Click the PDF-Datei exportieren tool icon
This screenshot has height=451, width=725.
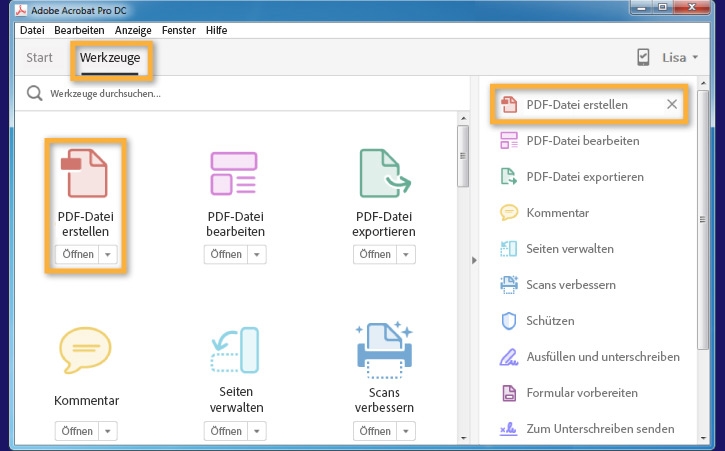(x=385, y=172)
